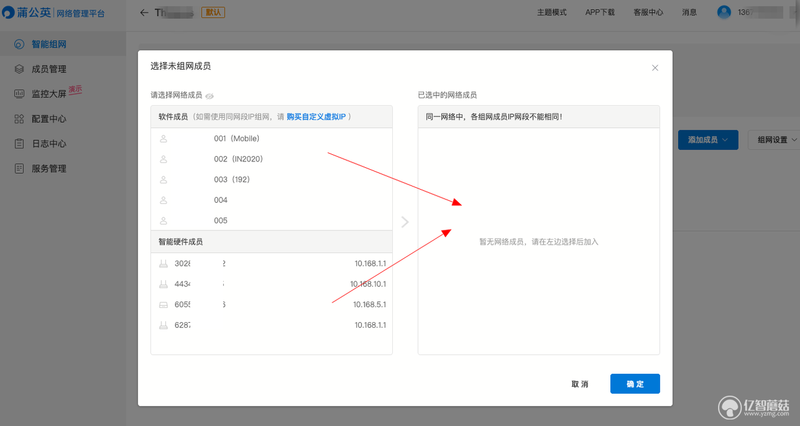
Task: Select software member 005
Action: pos(271,220)
